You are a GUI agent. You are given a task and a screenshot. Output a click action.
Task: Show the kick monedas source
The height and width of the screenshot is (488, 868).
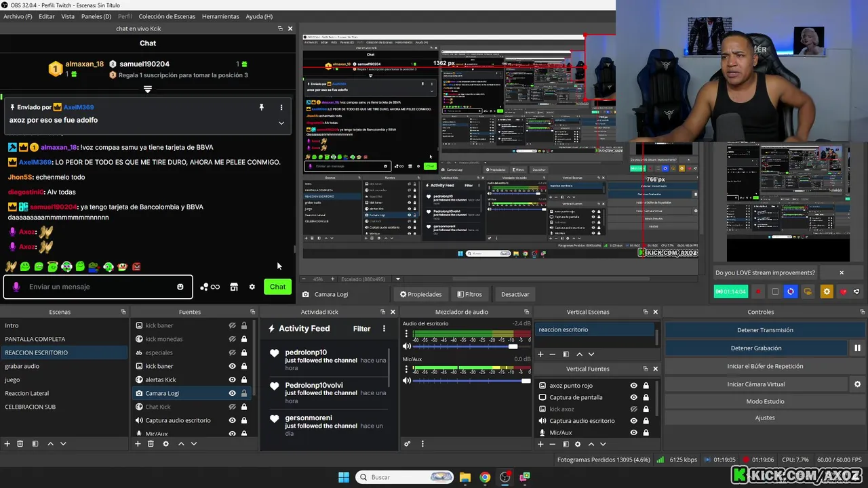point(233,339)
